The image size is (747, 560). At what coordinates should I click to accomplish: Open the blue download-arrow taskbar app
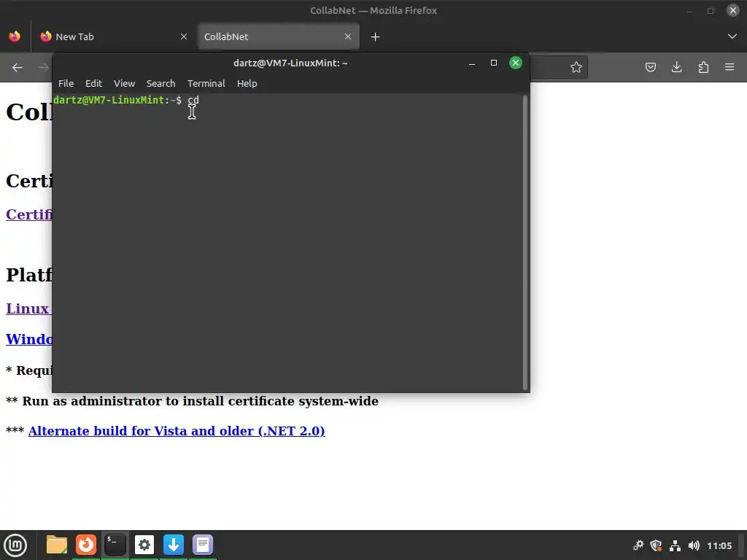[174, 545]
